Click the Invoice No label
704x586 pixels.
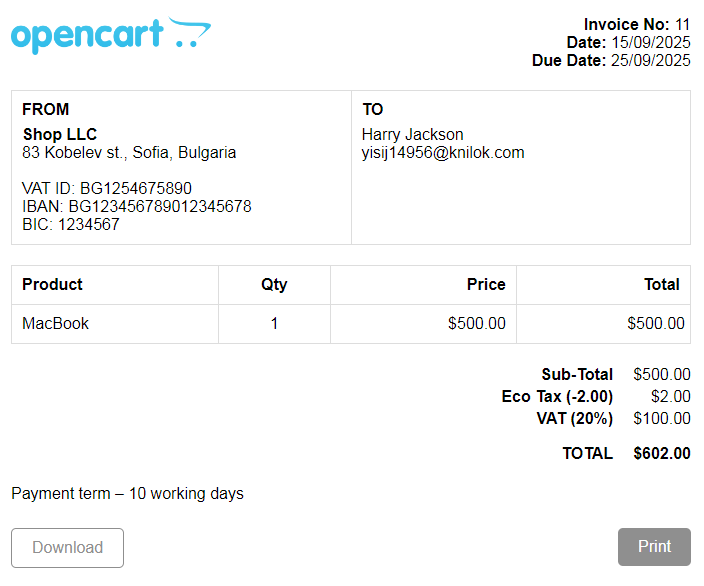tap(626, 24)
